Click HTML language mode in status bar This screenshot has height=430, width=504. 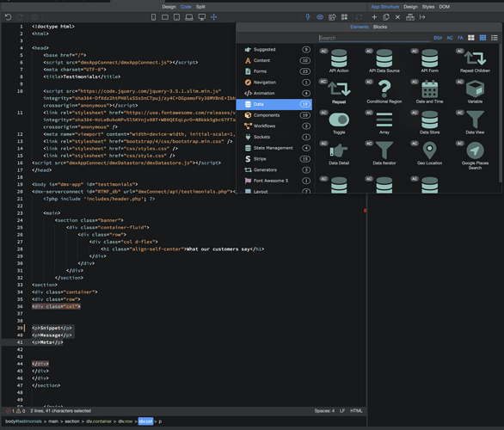coord(356,411)
